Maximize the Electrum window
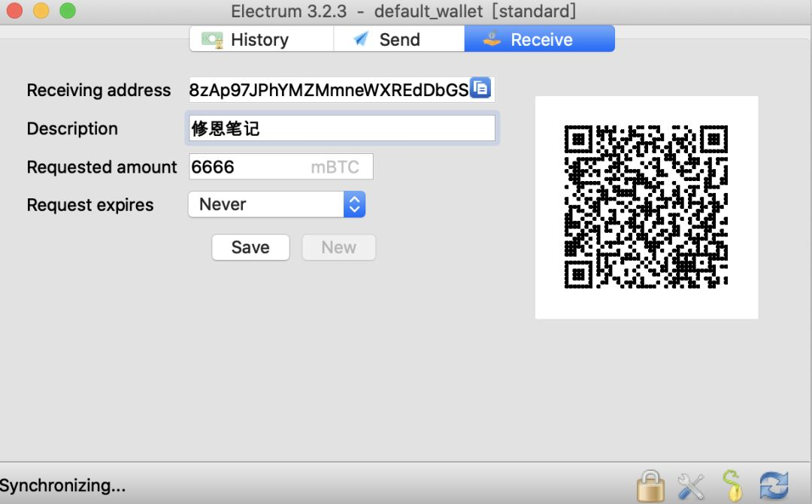Image resolution: width=812 pixels, height=504 pixels. point(68,11)
